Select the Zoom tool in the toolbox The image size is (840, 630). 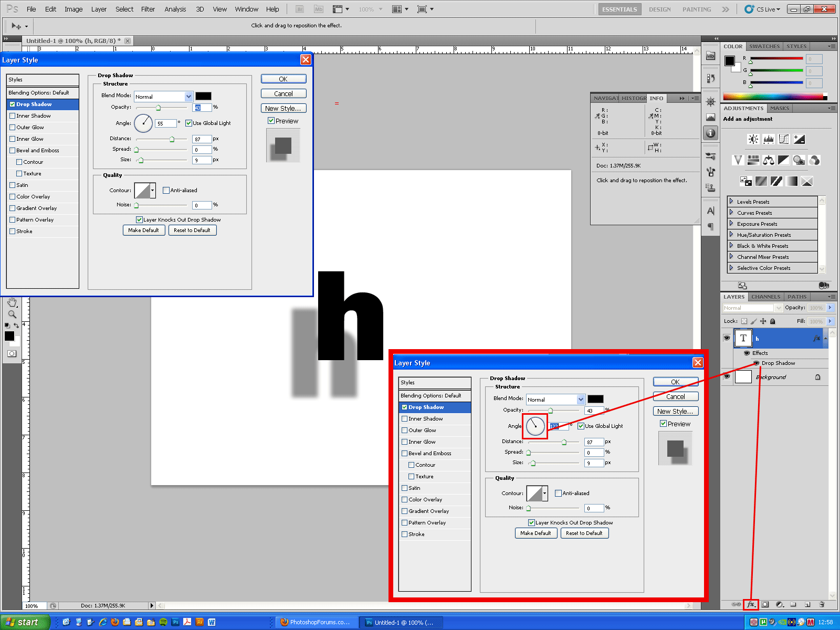[12, 314]
